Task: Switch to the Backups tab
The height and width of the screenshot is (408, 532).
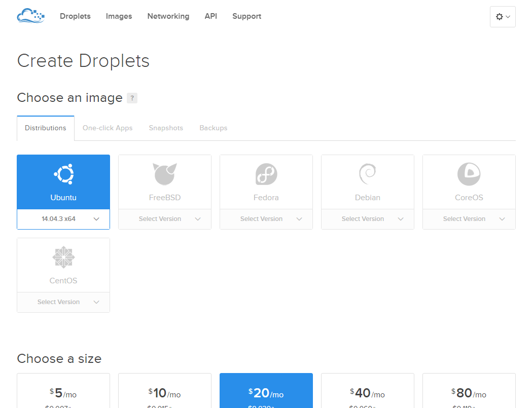Action: pyautogui.click(x=214, y=128)
